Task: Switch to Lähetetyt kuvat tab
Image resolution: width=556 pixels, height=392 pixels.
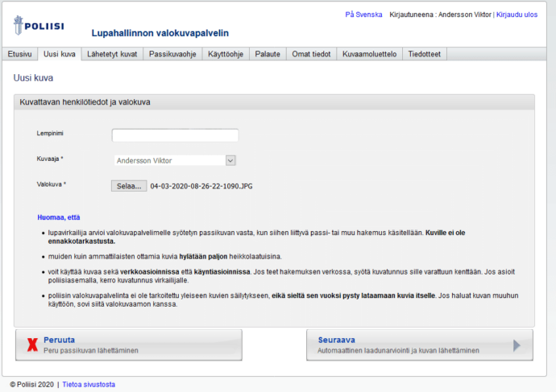Action: click(113, 54)
